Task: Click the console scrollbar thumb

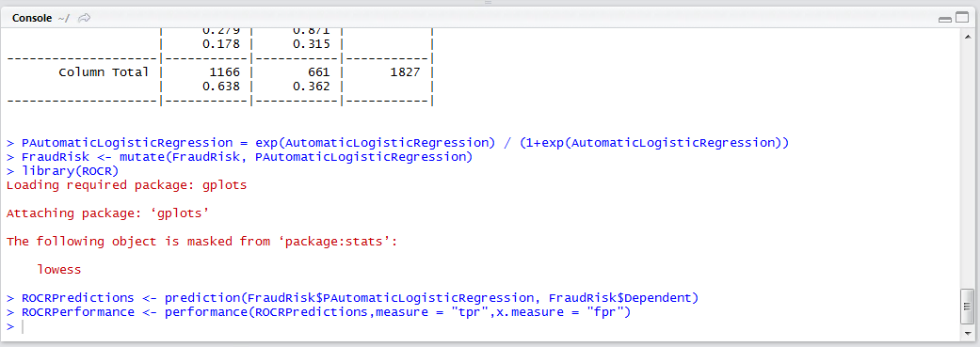Action: (967, 308)
